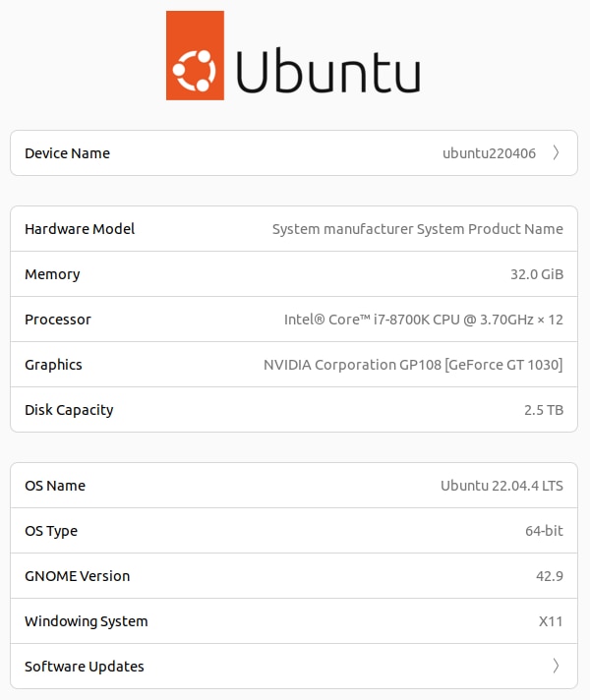Open the Software Updates row
The height and width of the screenshot is (700, 590).
[294, 667]
